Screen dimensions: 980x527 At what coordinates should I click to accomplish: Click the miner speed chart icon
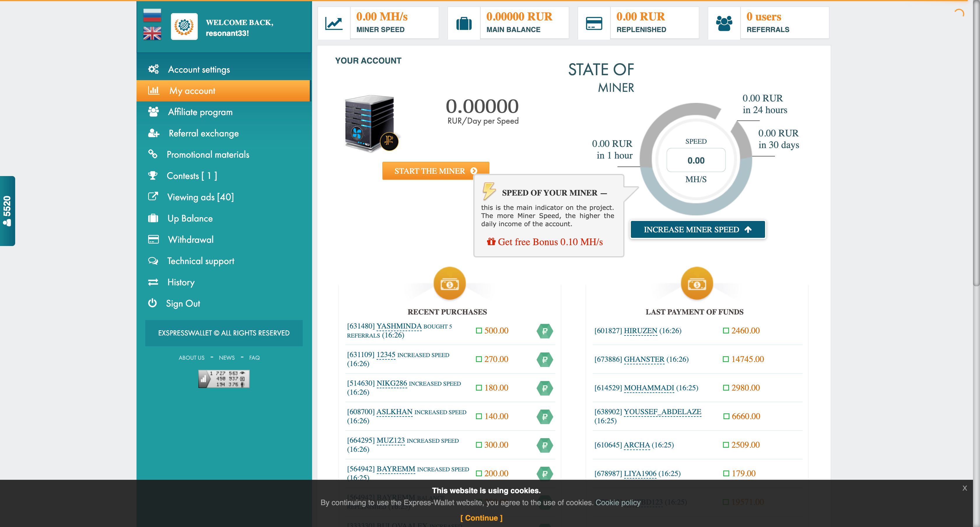pos(334,23)
